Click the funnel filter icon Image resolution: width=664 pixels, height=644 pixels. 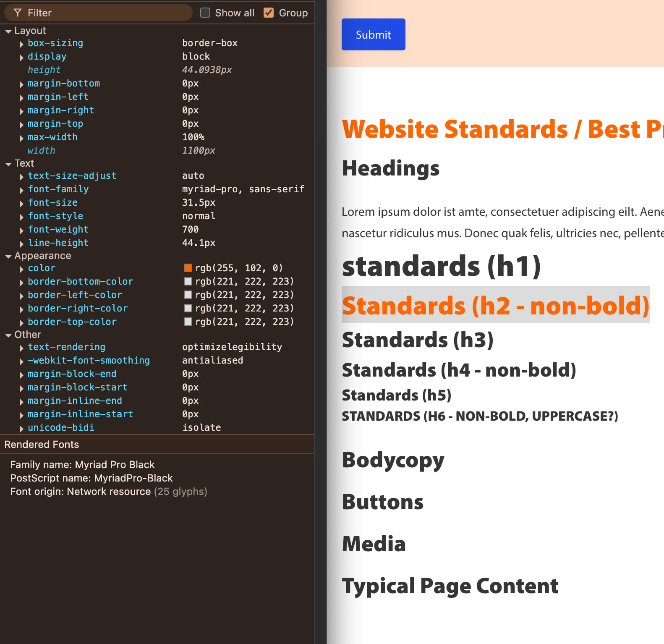click(x=18, y=13)
